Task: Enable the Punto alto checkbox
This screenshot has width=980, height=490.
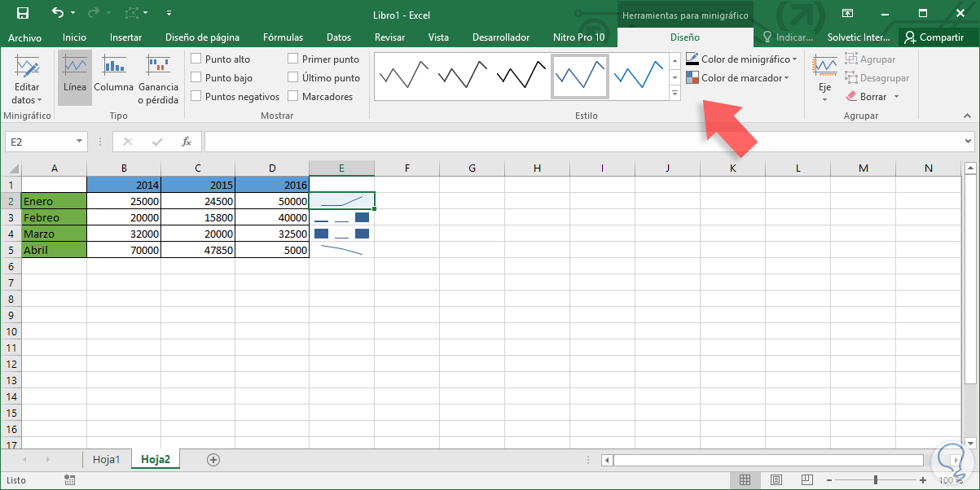Action: click(196, 59)
